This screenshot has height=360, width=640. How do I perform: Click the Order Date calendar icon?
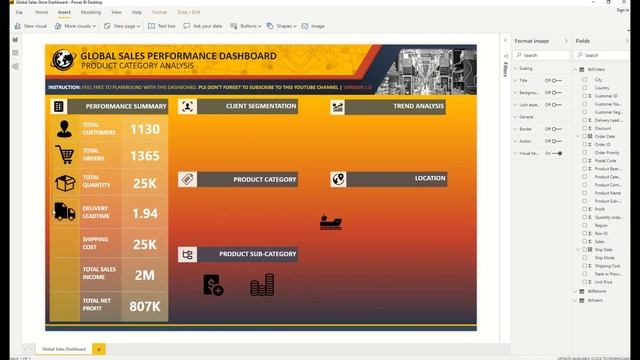(590, 136)
